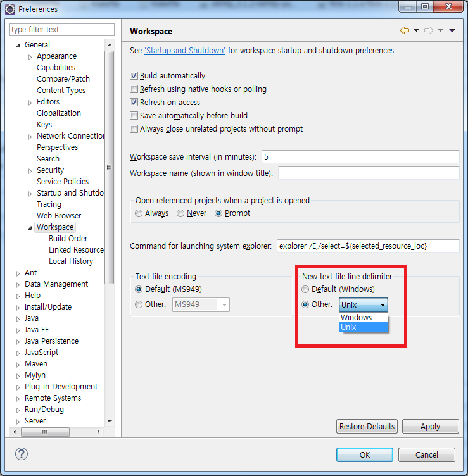Expand the Maven tree node
Viewport: 468px width, 476px height.
[18, 365]
